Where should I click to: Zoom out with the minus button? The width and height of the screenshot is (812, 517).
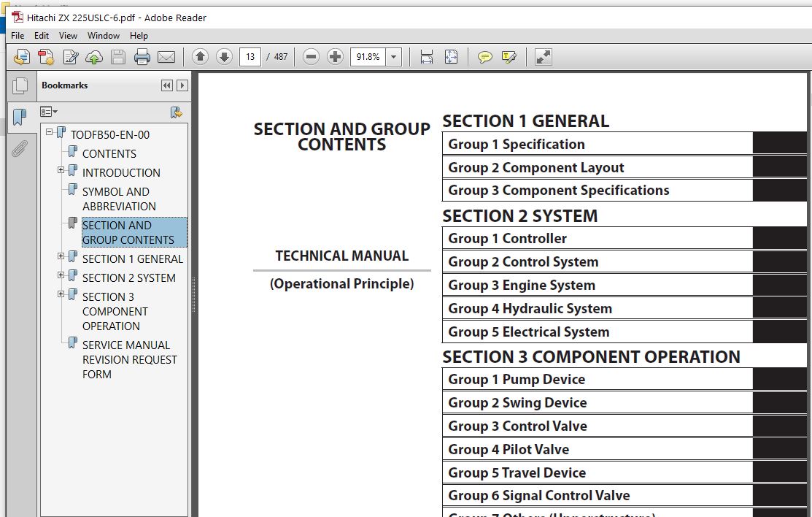pyautogui.click(x=311, y=56)
